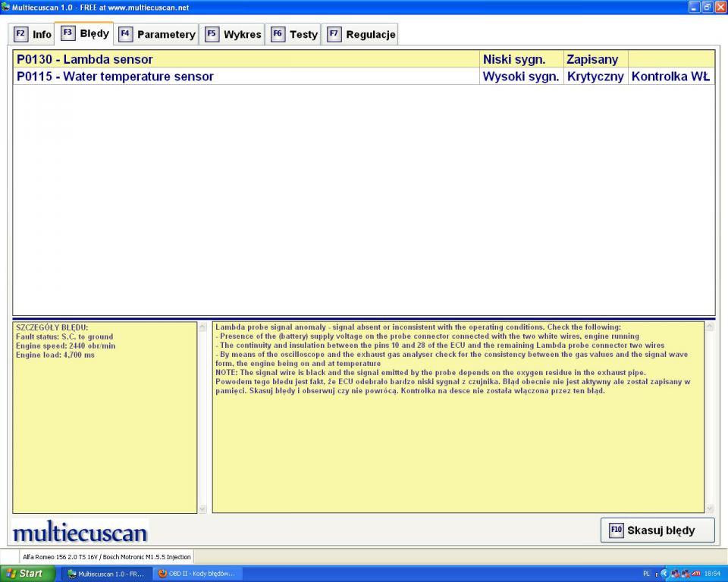Click the system clock 18:54
The height and width of the screenshot is (582, 728).
(713, 574)
